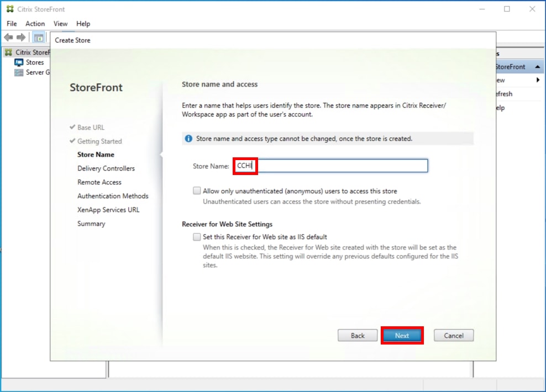Enable unauthenticated anonymous users checkbox
Viewport: 546px width, 392px height.
[x=197, y=190]
